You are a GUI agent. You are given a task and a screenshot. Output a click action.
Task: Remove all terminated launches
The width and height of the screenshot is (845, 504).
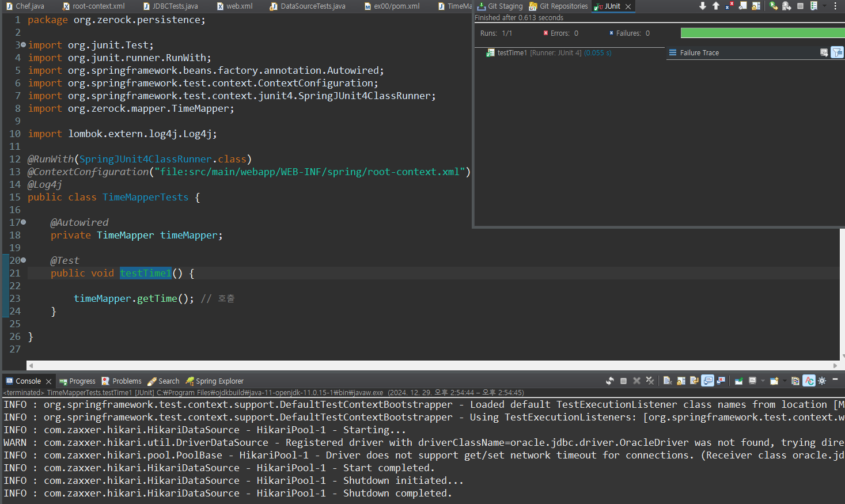click(650, 381)
